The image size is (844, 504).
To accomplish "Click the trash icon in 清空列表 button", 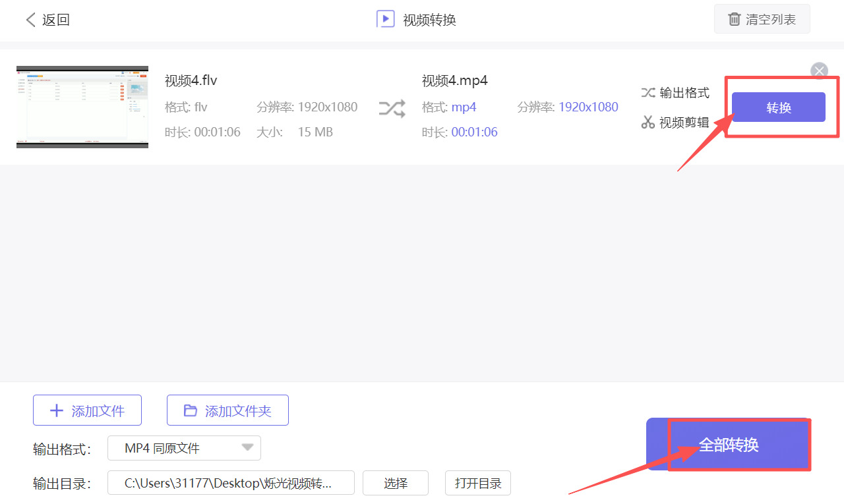I will point(734,19).
